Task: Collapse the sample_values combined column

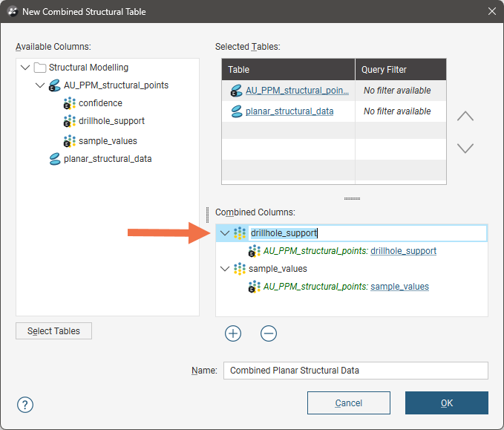Action: click(x=225, y=269)
